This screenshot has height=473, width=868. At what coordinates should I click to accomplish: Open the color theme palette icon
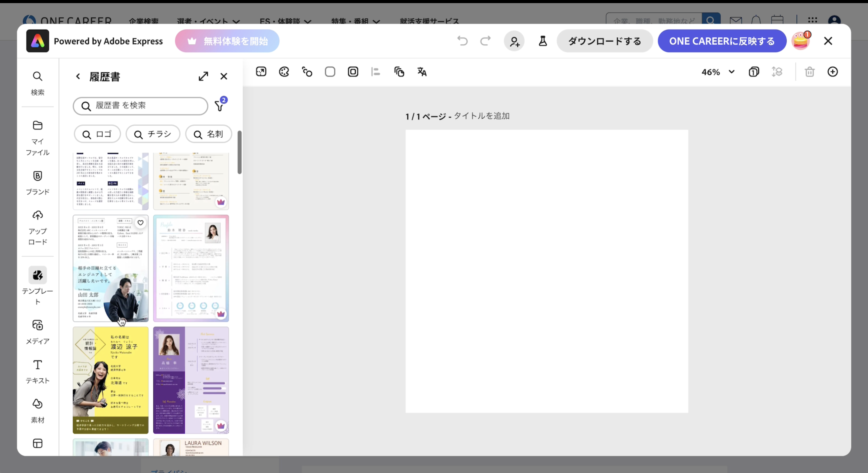[284, 72]
